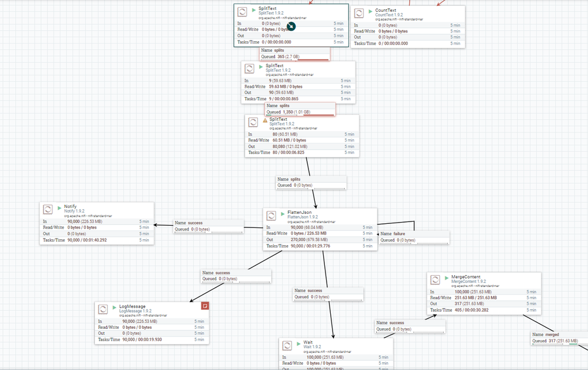Image resolution: width=588 pixels, height=370 pixels.
Task: Click LogMessage Tasks/Time 90,000 / 00:00:19.930
Action: click(142, 339)
